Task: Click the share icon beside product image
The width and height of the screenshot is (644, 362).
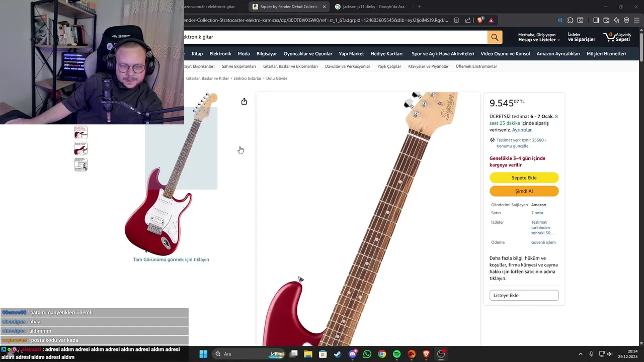Action: [244, 102]
